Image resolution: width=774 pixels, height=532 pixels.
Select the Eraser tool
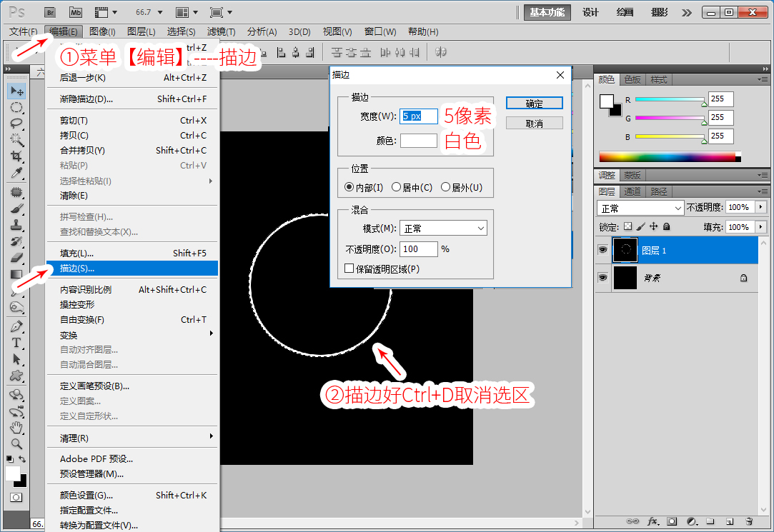[x=16, y=258]
